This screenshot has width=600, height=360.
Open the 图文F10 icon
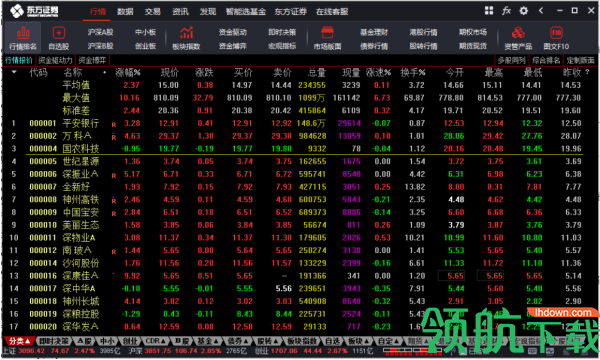[556, 33]
